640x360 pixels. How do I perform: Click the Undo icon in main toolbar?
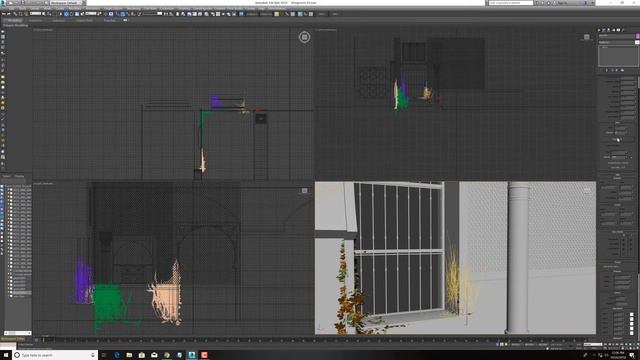4,14
